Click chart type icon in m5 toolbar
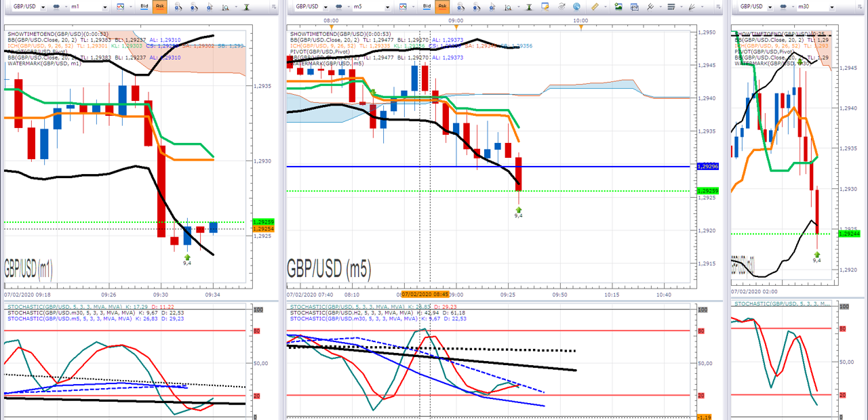868x420 pixels. pos(403,6)
